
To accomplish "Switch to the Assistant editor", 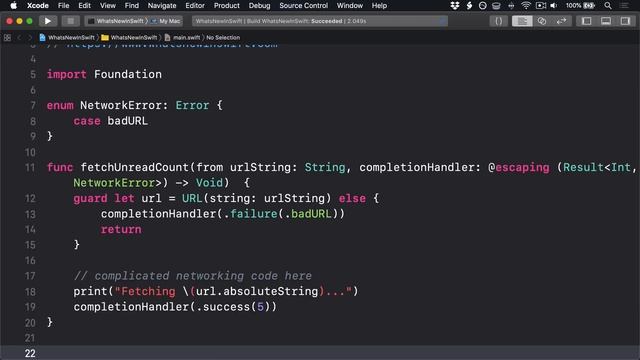I will pos(542,21).
